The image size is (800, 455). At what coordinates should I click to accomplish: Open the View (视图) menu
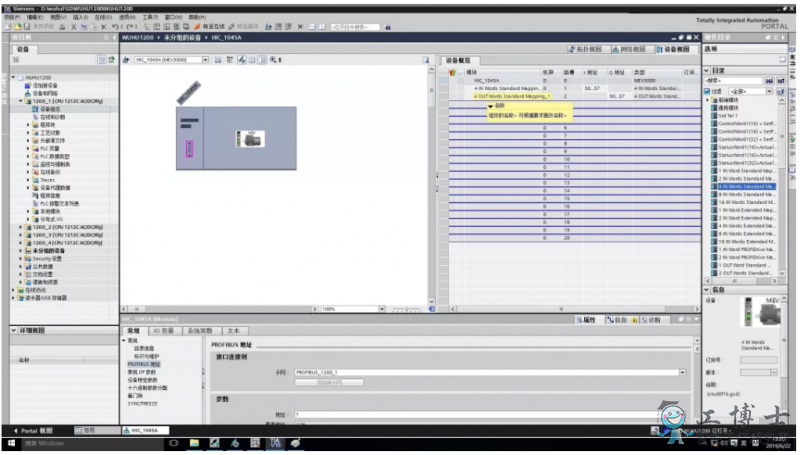[58, 17]
